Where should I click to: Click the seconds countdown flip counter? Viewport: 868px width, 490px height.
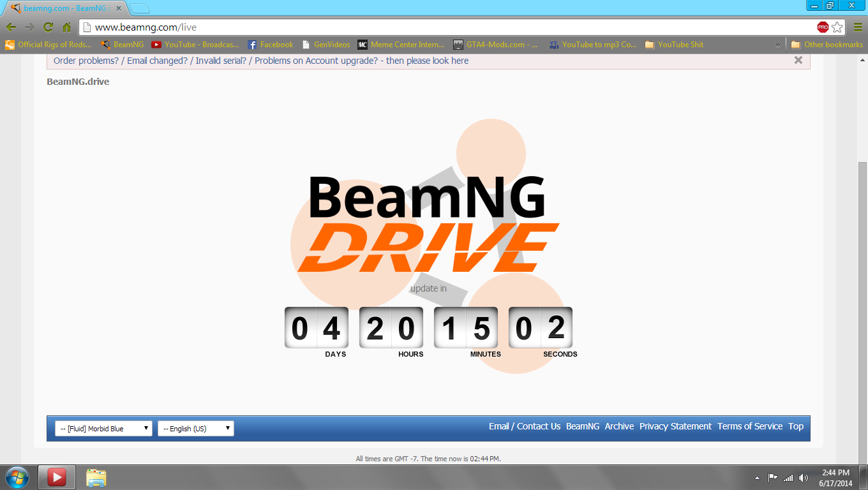click(541, 327)
